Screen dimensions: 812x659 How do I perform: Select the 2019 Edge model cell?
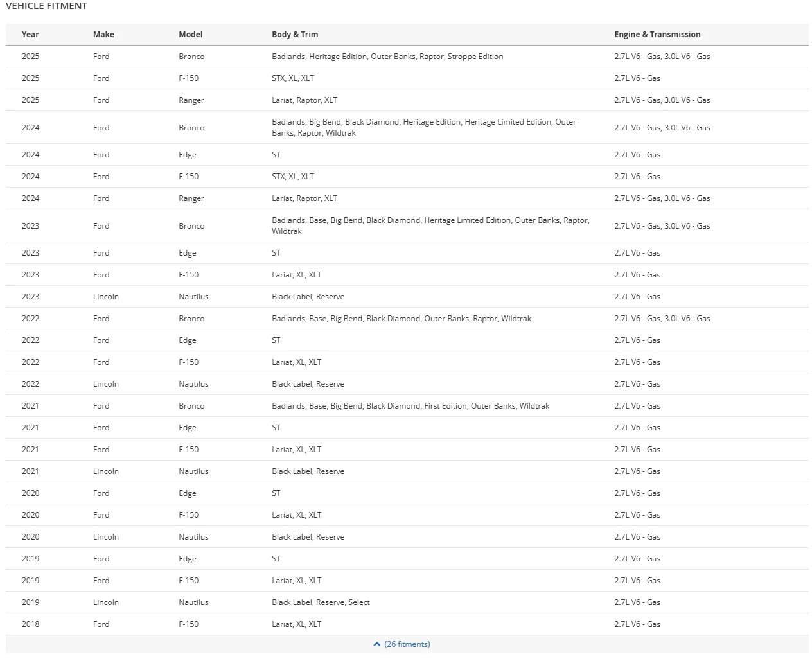[x=188, y=559]
